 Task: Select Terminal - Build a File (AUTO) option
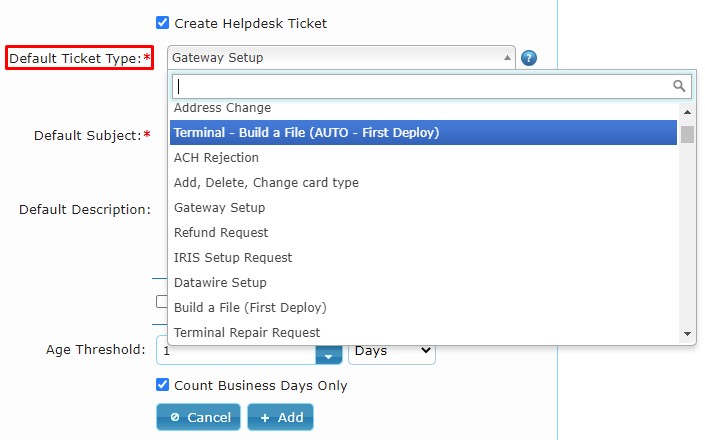pyautogui.click(x=423, y=133)
